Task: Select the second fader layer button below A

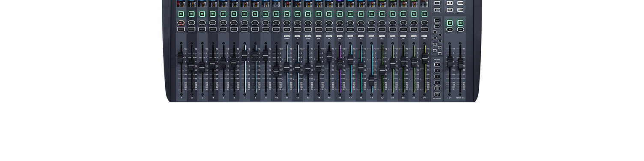Action: click(437, 71)
